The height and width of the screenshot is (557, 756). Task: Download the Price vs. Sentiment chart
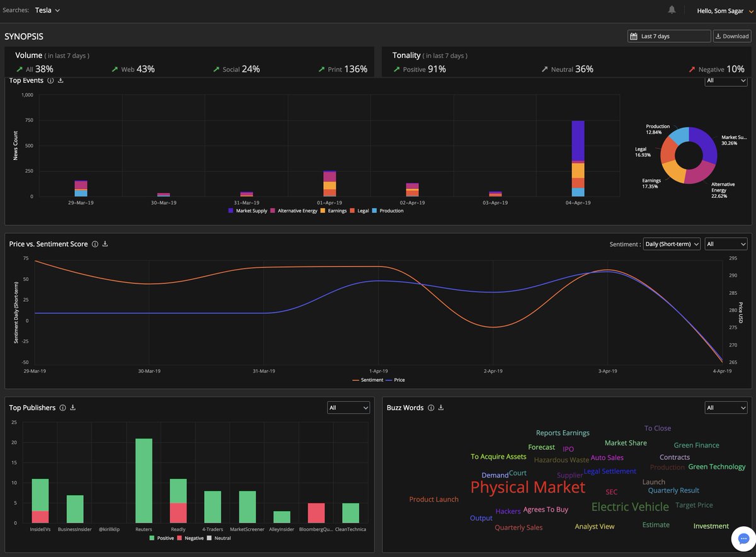pos(105,244)
